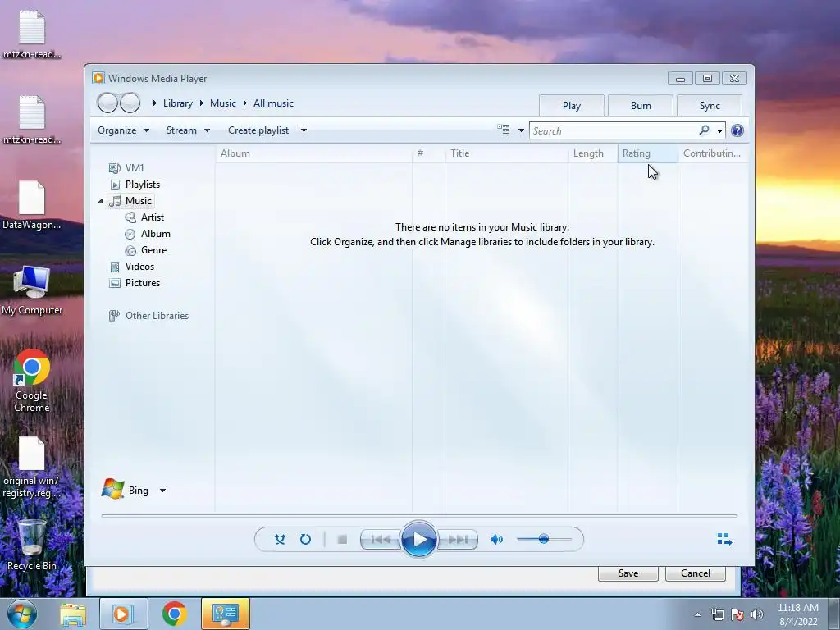Select Artist under Music
Viewport: 840px width, 630px height.
pos(144,217)
